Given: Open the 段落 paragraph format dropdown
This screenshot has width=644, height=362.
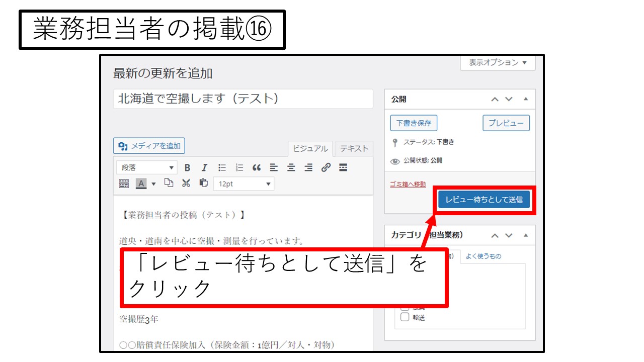Looking at the screenshot, I should coord(146,168).
